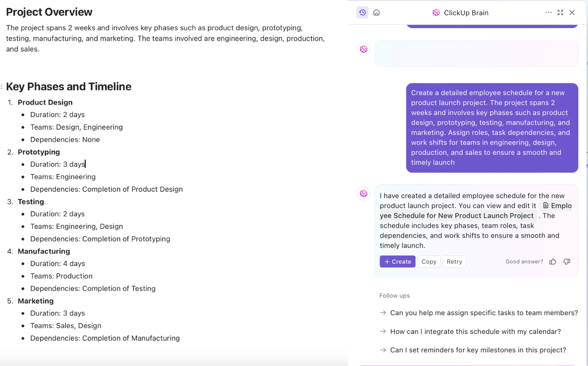Click 'Teams: Production' bullet
588x366 pixels.
[61, 276]
